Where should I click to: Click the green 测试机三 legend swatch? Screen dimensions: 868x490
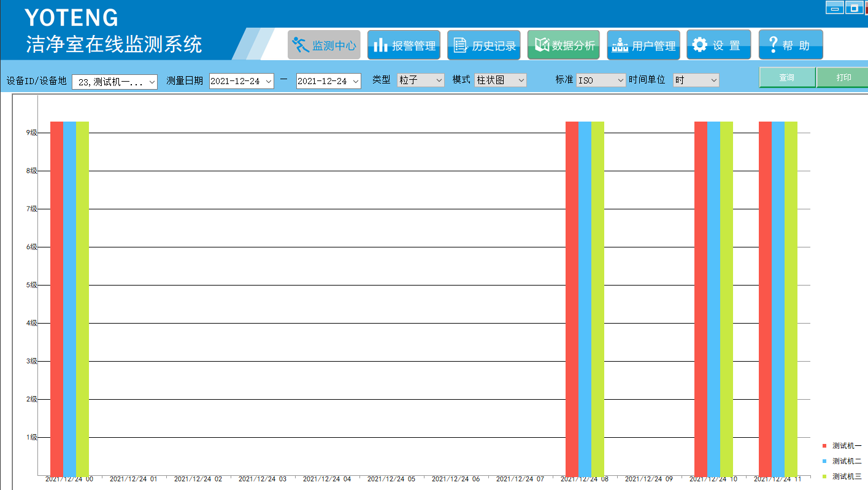(x=824, y=476)
